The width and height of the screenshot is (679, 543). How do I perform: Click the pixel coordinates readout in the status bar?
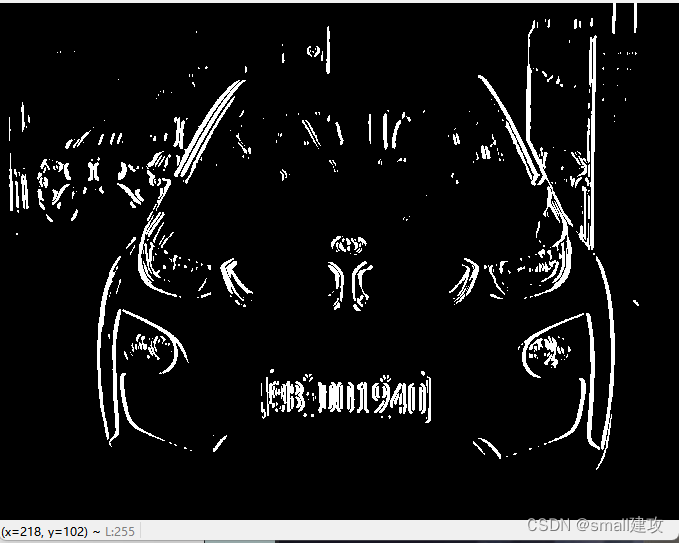(44, 531)
